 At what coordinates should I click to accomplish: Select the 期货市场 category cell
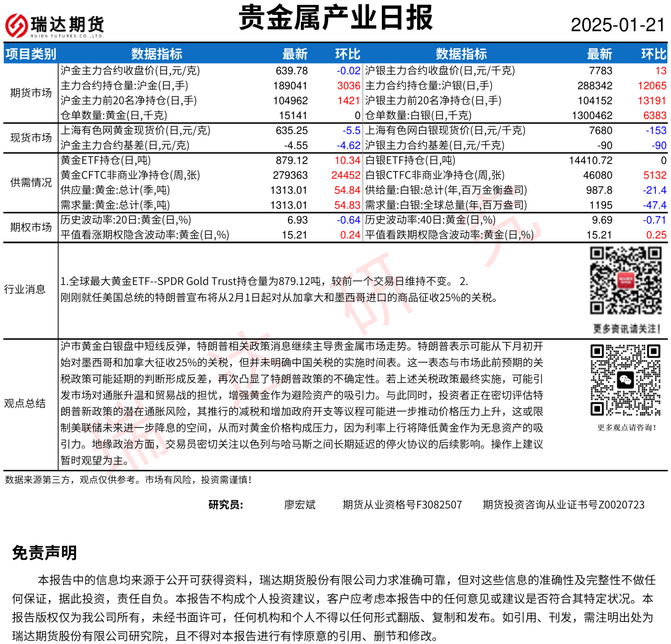pos(31,93)
